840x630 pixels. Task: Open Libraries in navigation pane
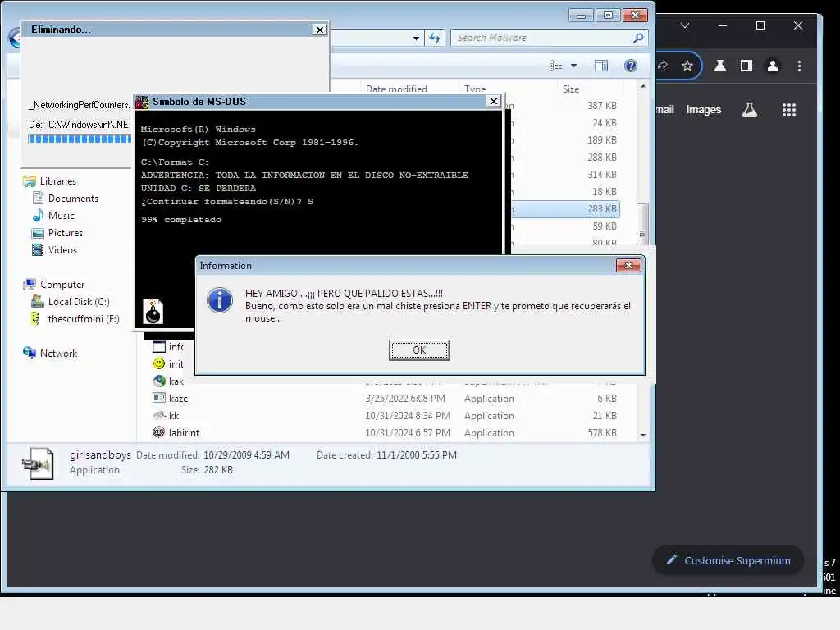tap(58, 181)
